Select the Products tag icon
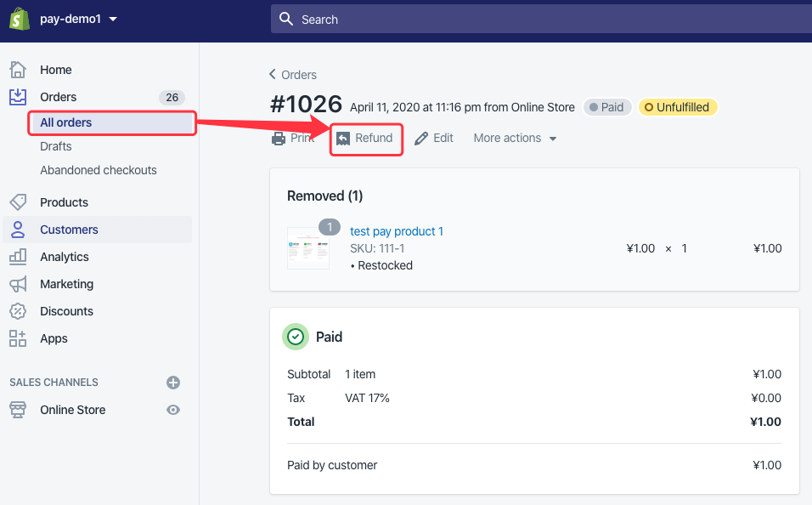The height and width of the screenshot is (505, 812). point(17,201)
